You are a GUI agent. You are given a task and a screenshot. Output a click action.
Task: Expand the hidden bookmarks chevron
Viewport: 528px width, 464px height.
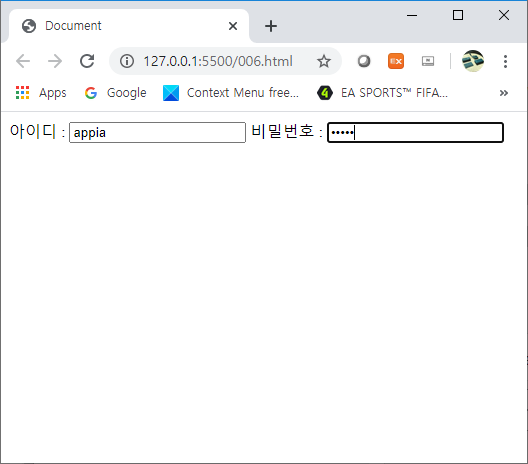tap(504, 93)
